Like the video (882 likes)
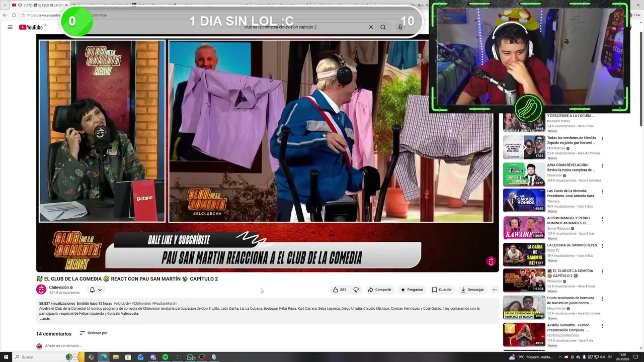644x362 pixels. click(339, 290)
